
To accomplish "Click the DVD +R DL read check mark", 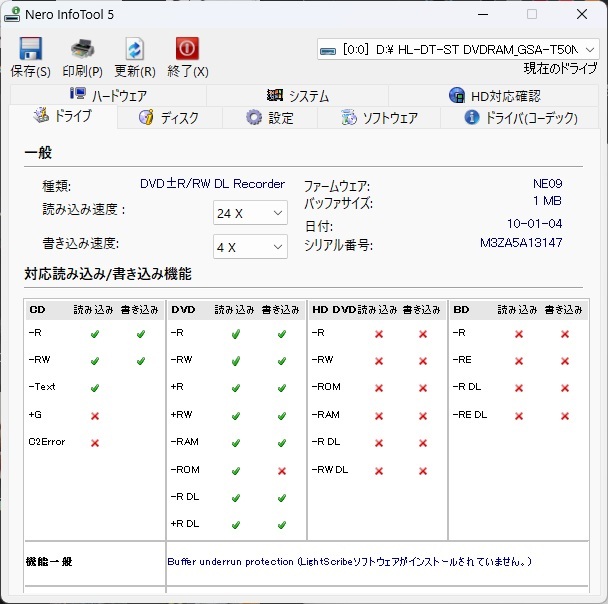I will tap(236, 525).
